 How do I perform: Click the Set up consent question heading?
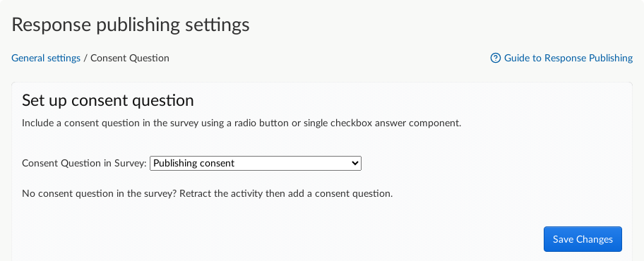pyautogui.click(x=108, y=101)
